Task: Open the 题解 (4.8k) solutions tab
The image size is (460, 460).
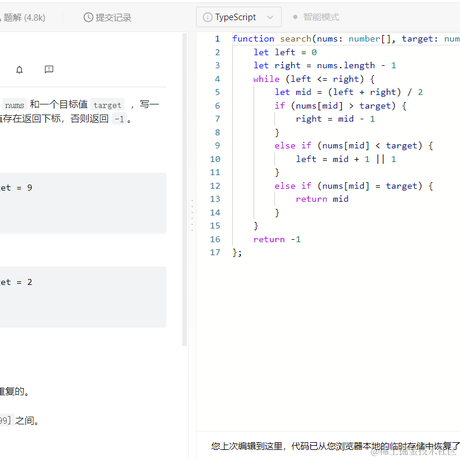Action: point(23,17)
